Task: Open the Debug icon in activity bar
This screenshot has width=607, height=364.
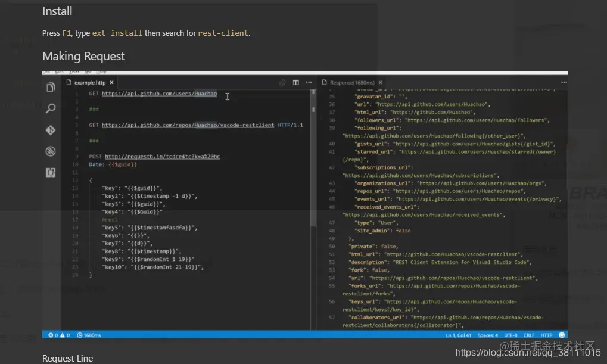Action: 50,151
